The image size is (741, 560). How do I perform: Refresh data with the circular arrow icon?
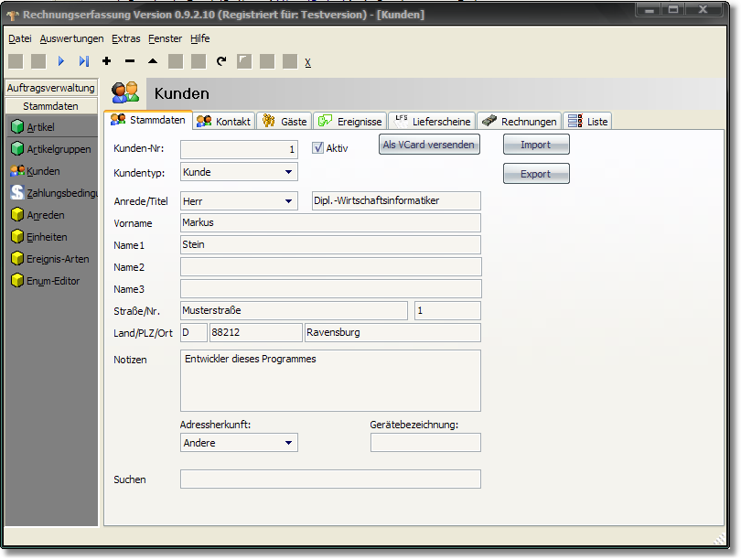(x=221, y=61)
